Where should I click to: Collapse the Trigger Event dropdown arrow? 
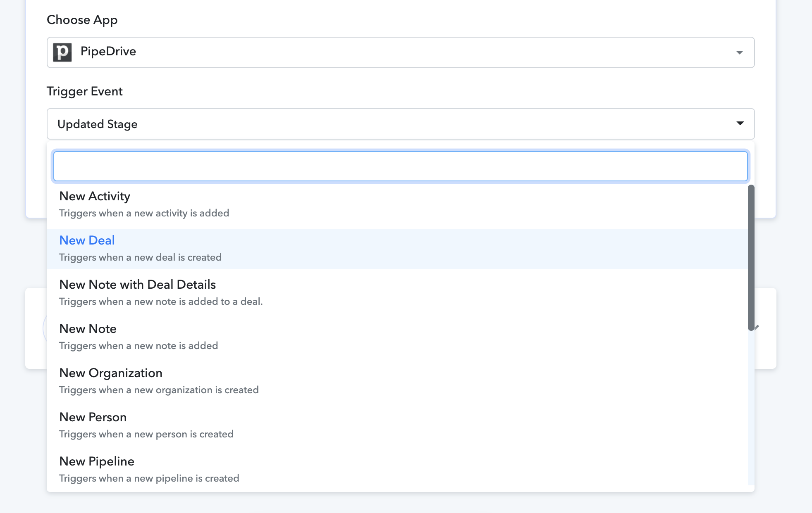point(740,123)
